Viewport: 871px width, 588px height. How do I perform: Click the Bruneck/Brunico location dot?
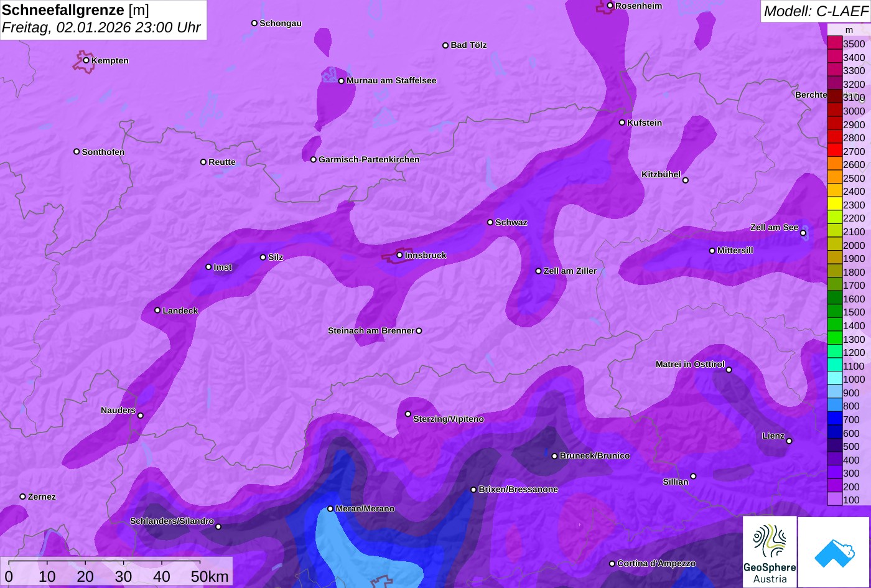pyautogui.click(x=555, y=456)
